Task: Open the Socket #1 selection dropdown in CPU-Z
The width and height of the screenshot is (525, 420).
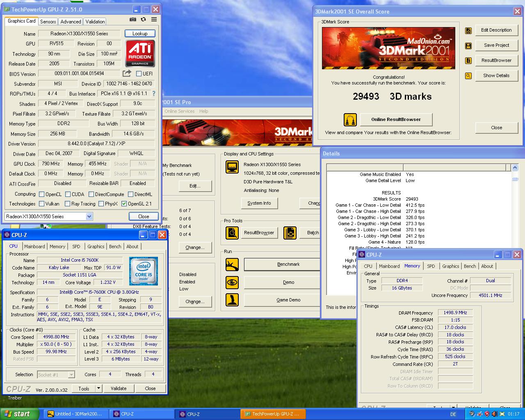Action: [x=71, y=374]
